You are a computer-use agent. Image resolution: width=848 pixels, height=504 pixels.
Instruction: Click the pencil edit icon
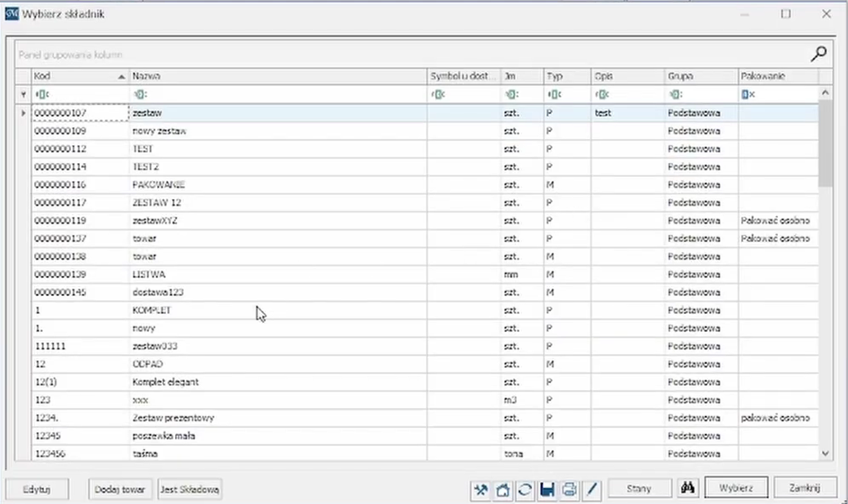pyautogui.click(x=590, y=489)
